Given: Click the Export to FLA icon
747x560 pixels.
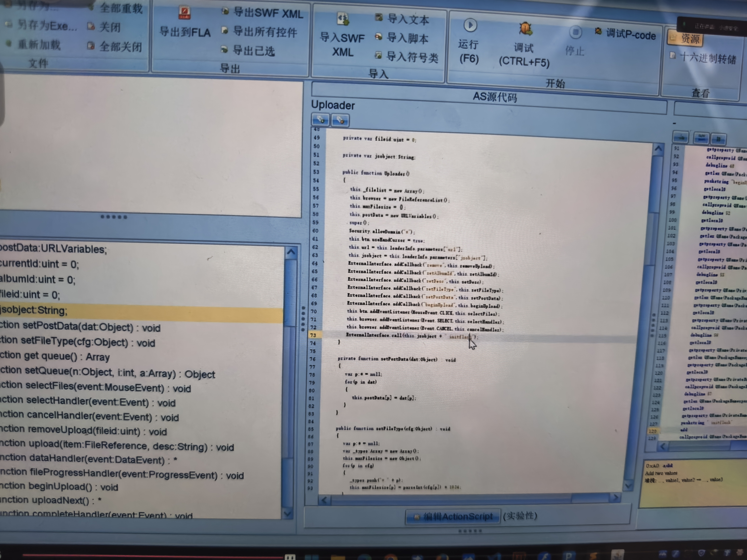Looking at the screenshot, I should 184,13.
